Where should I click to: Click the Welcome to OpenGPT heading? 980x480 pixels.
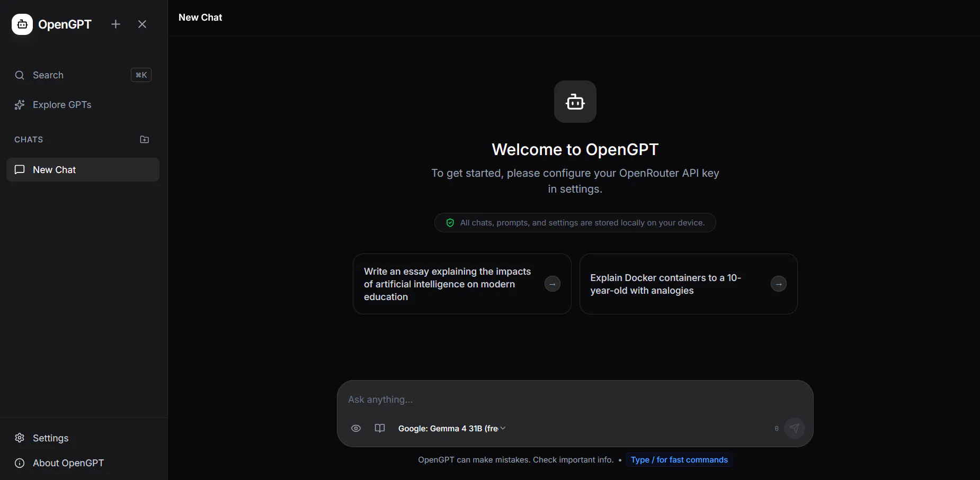click(575, 150)
